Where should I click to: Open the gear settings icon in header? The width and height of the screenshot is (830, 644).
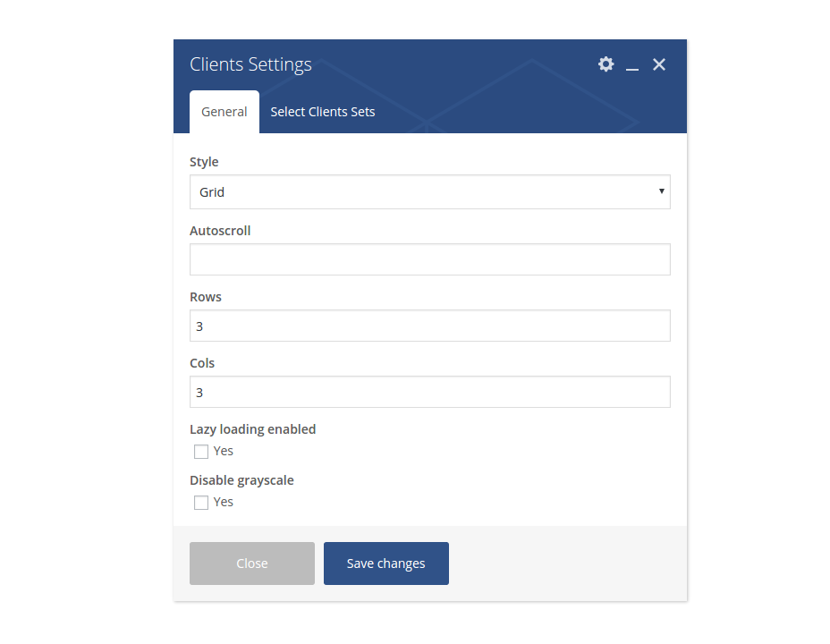pos(606,64)
